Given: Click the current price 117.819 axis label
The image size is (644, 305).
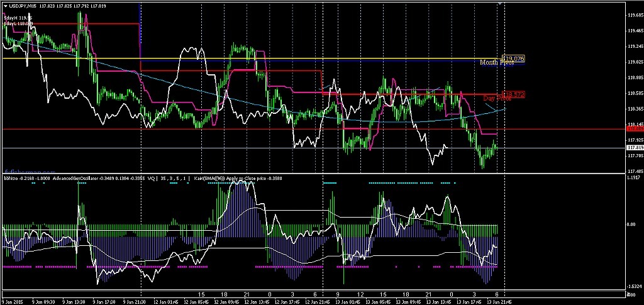Looking at the screenshot, I should tap(635, 148).
